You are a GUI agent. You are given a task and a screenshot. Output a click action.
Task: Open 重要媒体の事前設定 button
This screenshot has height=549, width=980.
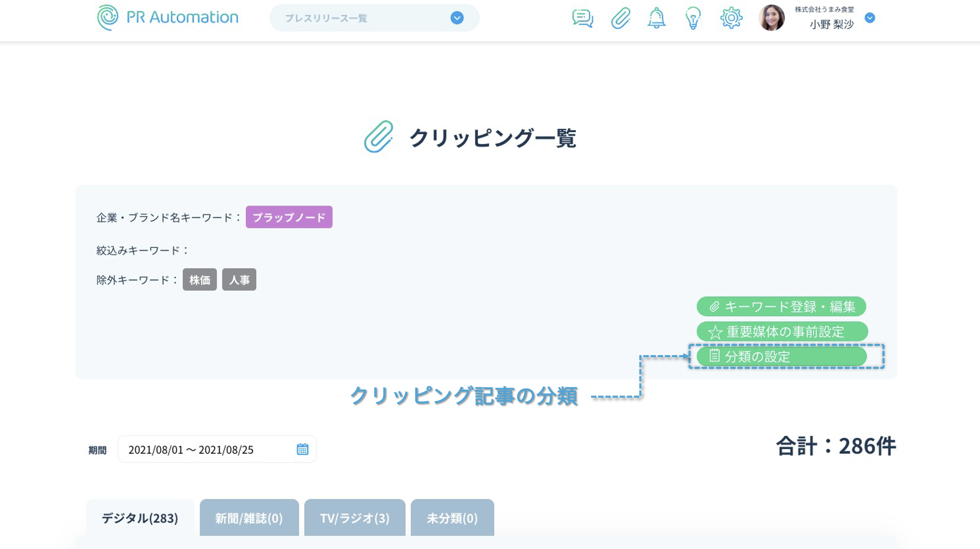point(782,332)
